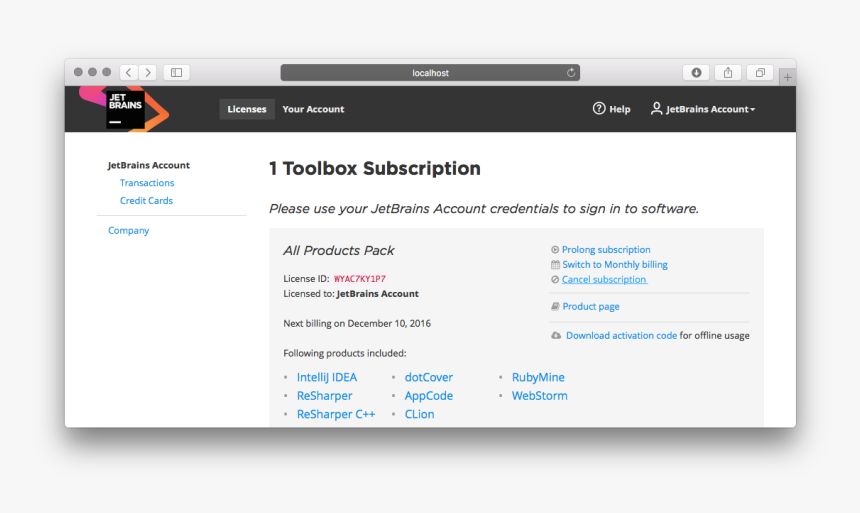Click Switch to Monthly billing

(615, 264)
